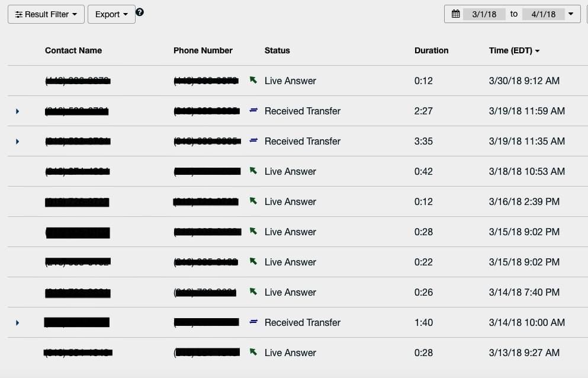This screenshot has height=378, width=588.
Task: Sort by the Duration column header
Action: click(431, 50)
